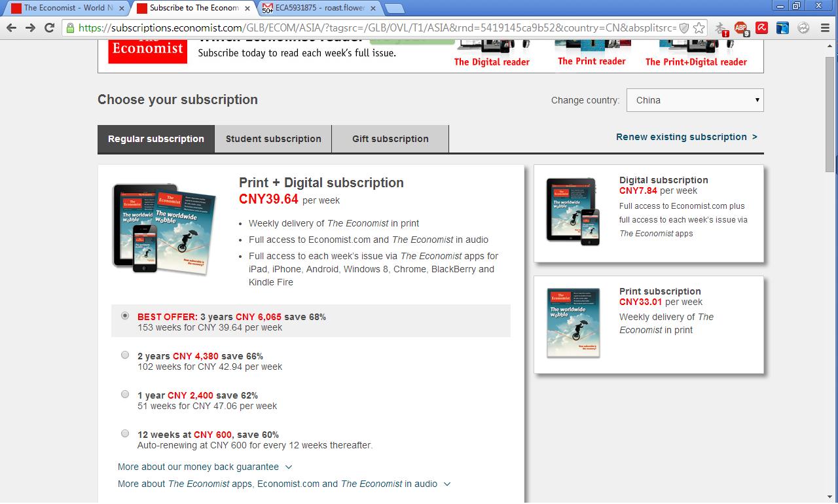
Task: Select the 2 years CNY 4,380 option
Action: click(125, 355)
